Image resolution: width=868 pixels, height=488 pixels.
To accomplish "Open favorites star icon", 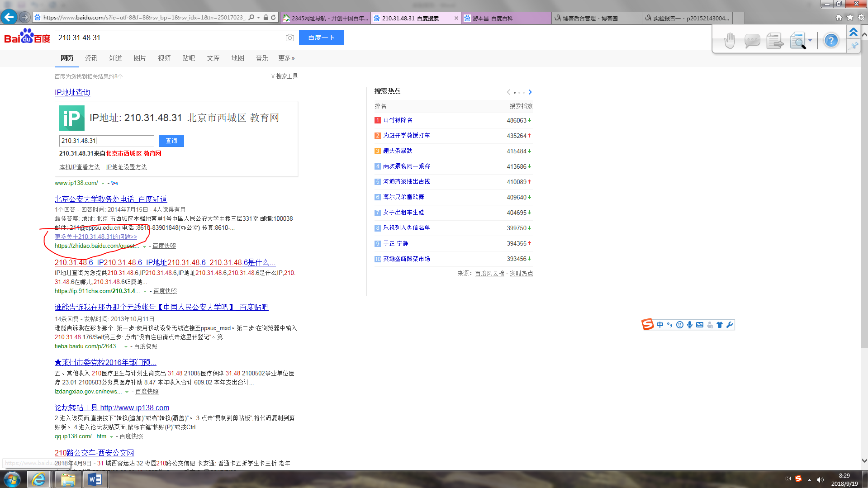I will (850, 18).
